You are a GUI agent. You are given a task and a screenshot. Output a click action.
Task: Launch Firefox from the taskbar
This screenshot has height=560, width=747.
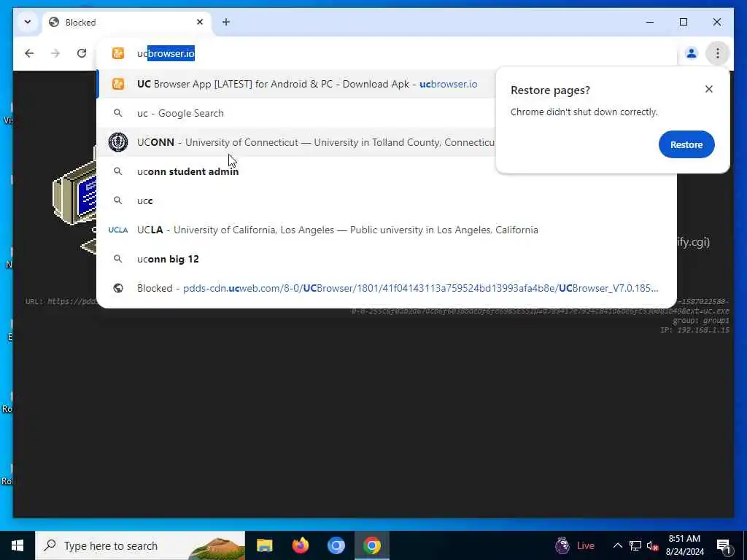tap(300, 545)
